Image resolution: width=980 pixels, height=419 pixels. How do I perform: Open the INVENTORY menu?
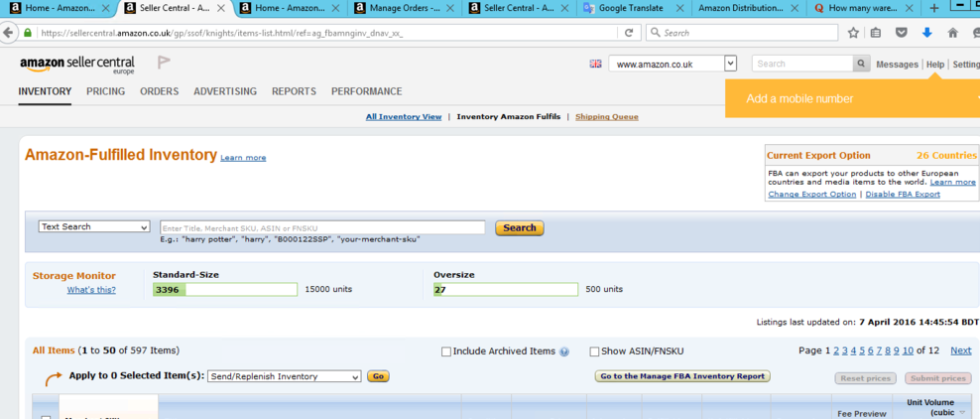click(x=45, y=91)
